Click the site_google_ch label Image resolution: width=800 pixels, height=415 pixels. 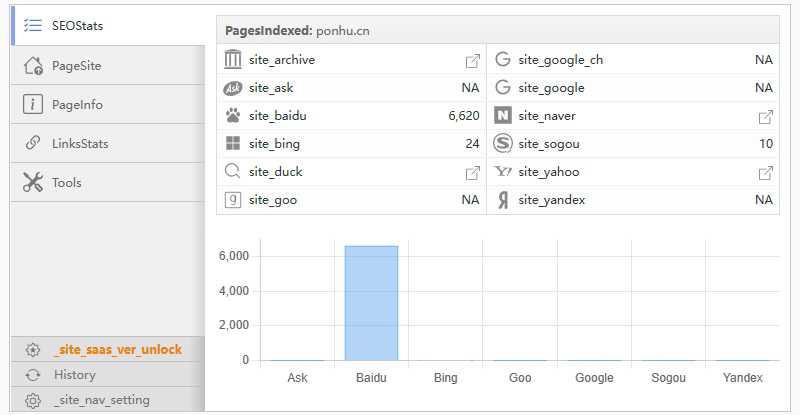pyautogui.click(x=560, y=60)
